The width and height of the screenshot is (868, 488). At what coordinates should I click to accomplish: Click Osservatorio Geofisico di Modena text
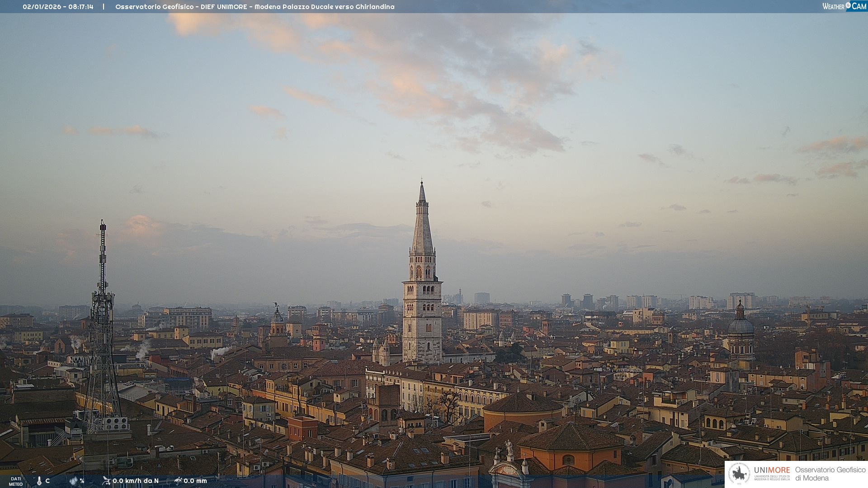point(830,474)
